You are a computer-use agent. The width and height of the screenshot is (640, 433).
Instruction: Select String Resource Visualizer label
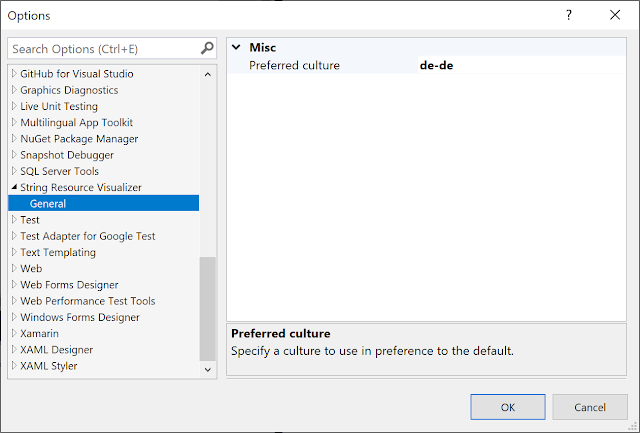tap(81, 187)
